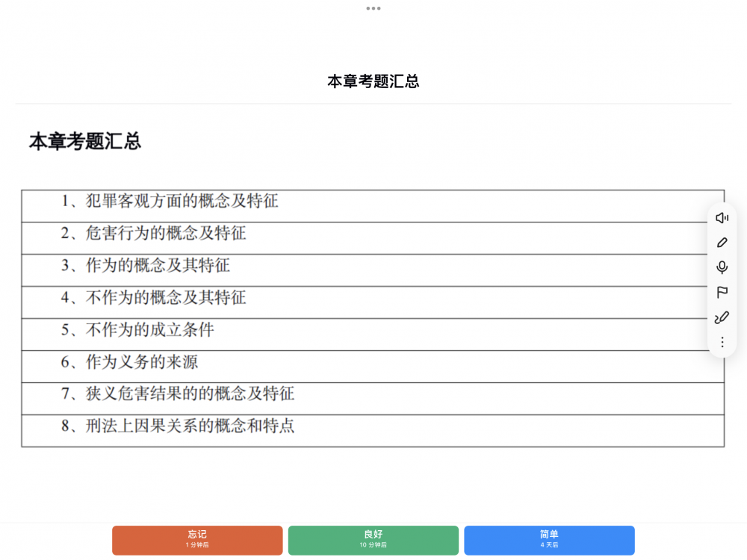This screenshot has height=560, width=747.
Task: Click row 6、作为义务的来源
Action: click(x=373, y=367)
